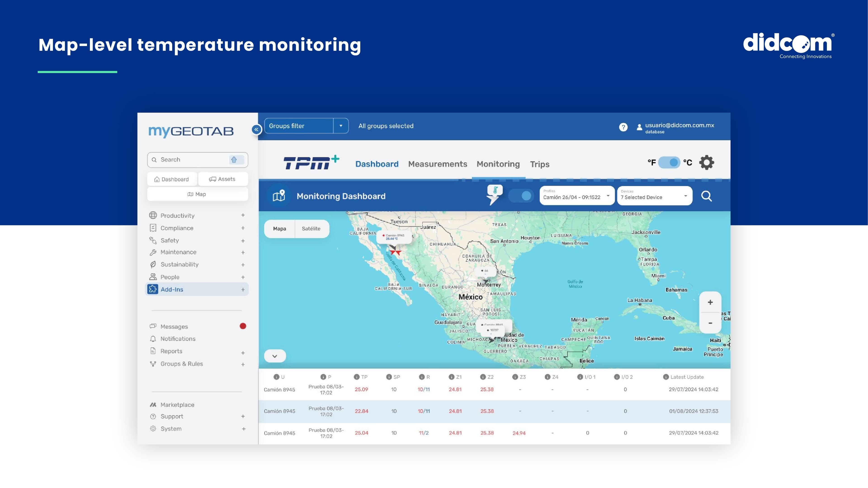Screen dimensions: 868x488
Task: Click the Compliance icon in sidebar
Action: 153,228
